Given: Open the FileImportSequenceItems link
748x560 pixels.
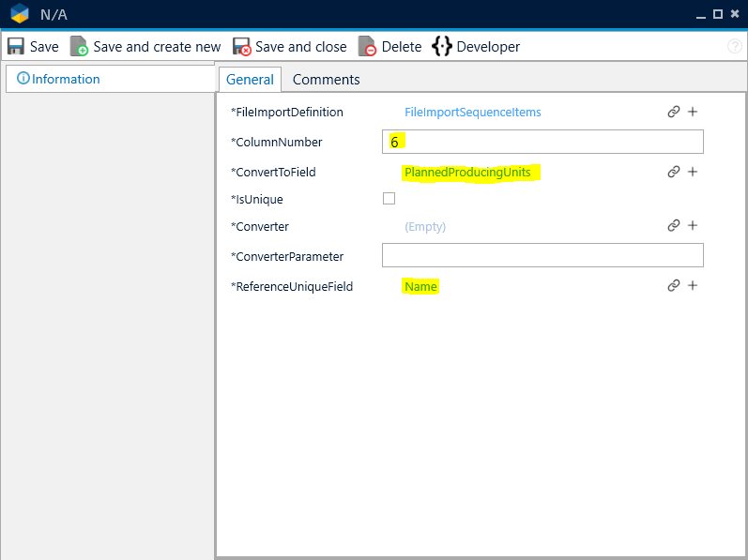Looking at the screenshot, I should click(472, 113).
